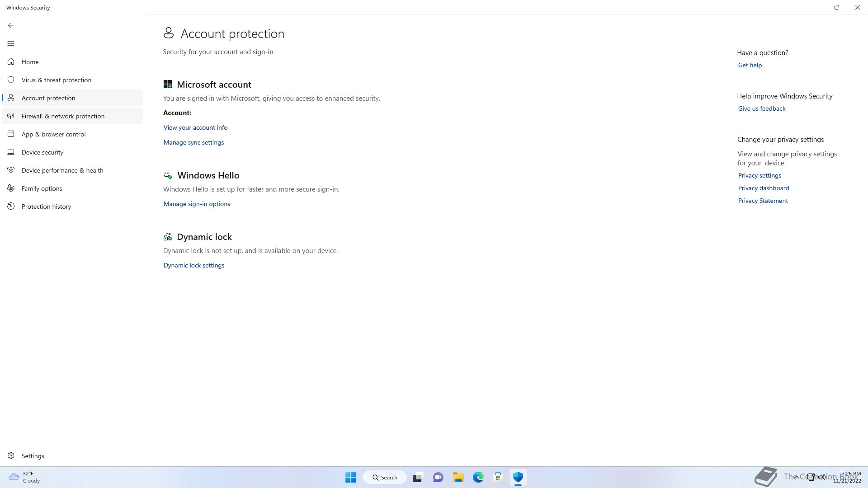868x488 pixels.
Task: Click the Get help link
Action: click(x=750, y=65)
